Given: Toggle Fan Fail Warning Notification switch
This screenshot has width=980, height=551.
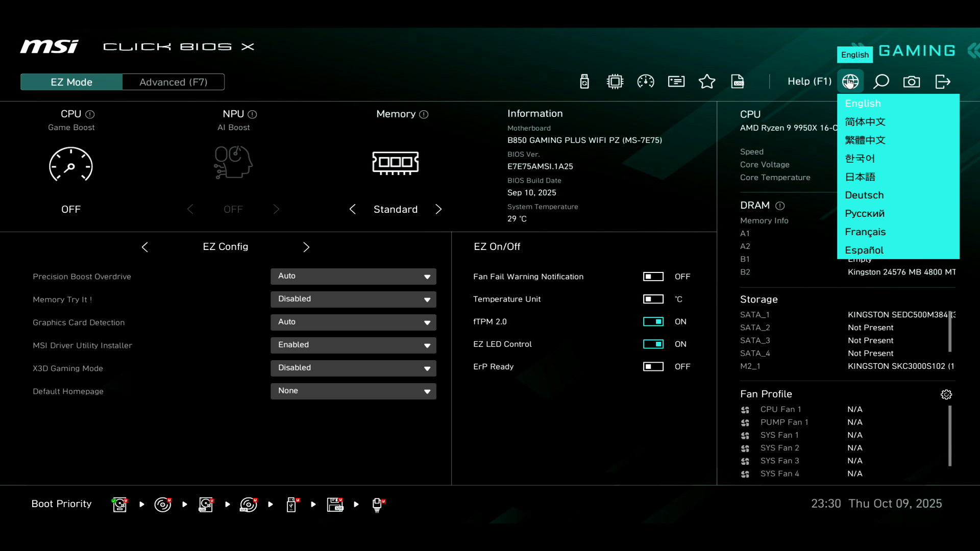Looking at the screenshot, I should [x=653, y=277].
